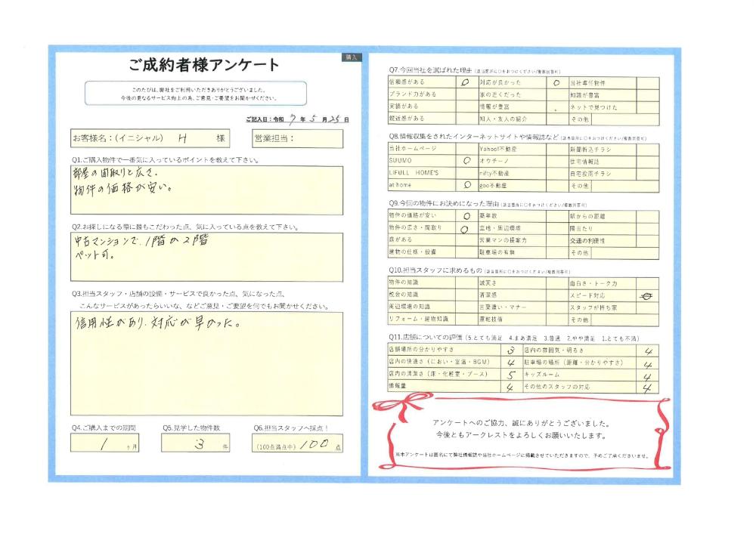Tick the empty box beside 誠実さ
Image resolution: width=756 pixels, height=534 pixels.
pyautogui.click(x=557, y=283)
